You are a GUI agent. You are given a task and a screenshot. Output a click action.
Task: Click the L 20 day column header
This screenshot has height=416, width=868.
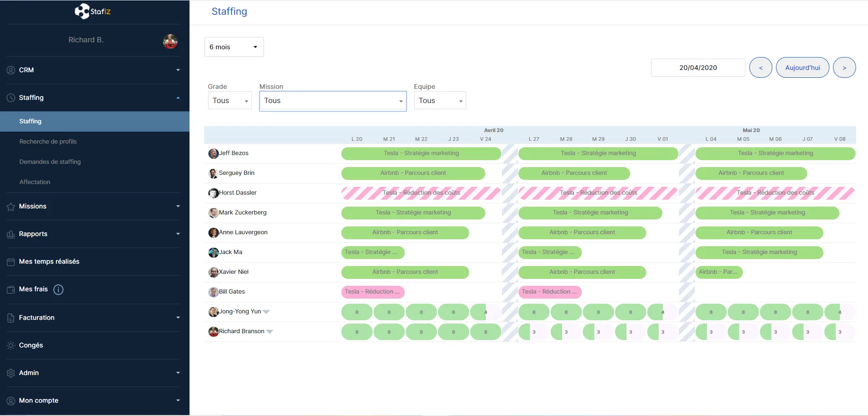tap(357, 139)
